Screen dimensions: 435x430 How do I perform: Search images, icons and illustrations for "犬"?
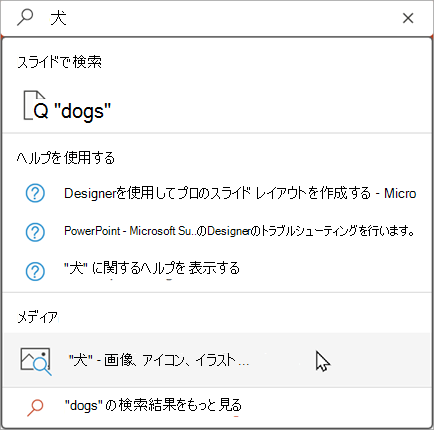point(217,360)
